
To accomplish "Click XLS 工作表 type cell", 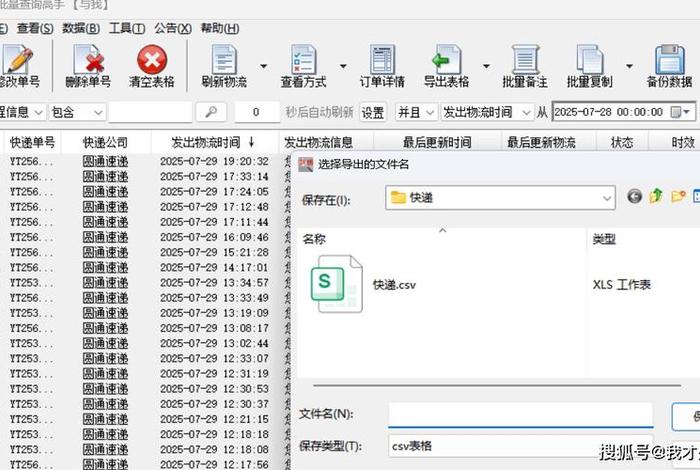I will (x=621, y=284).
